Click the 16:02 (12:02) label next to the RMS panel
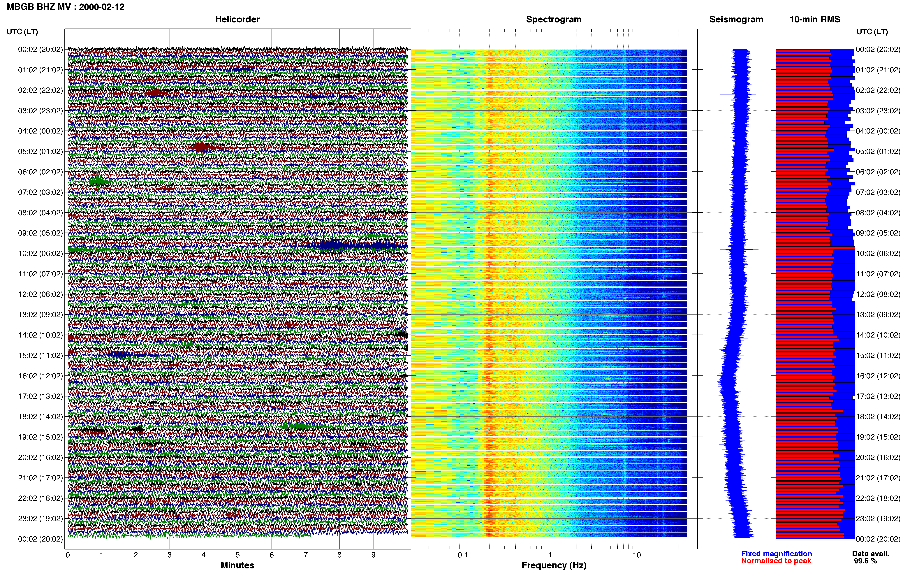This screenshot has height=578, width=924. (x=878, y=376)
